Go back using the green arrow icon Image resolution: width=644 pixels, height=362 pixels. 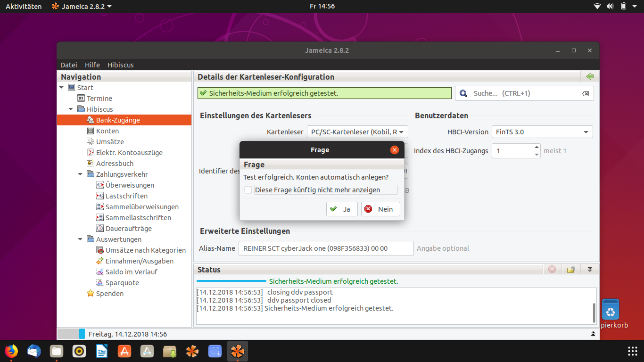pyautogui.click(x=589, y=77)
